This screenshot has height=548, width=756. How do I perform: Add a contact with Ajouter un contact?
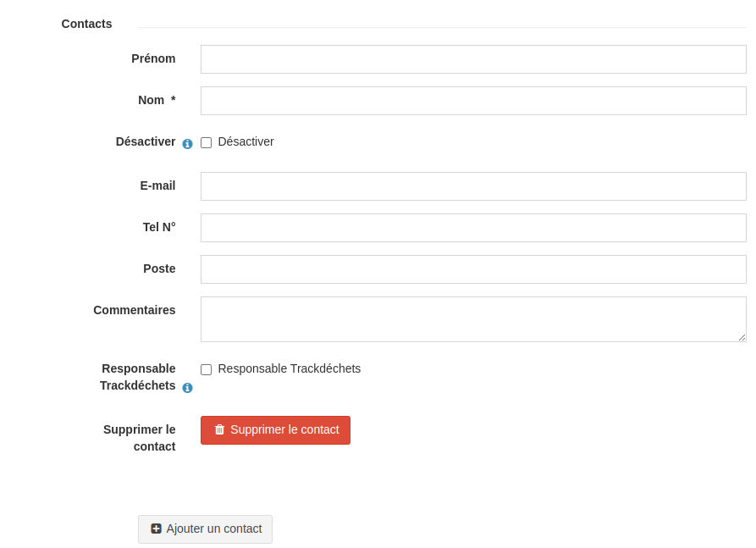[206, 529]
